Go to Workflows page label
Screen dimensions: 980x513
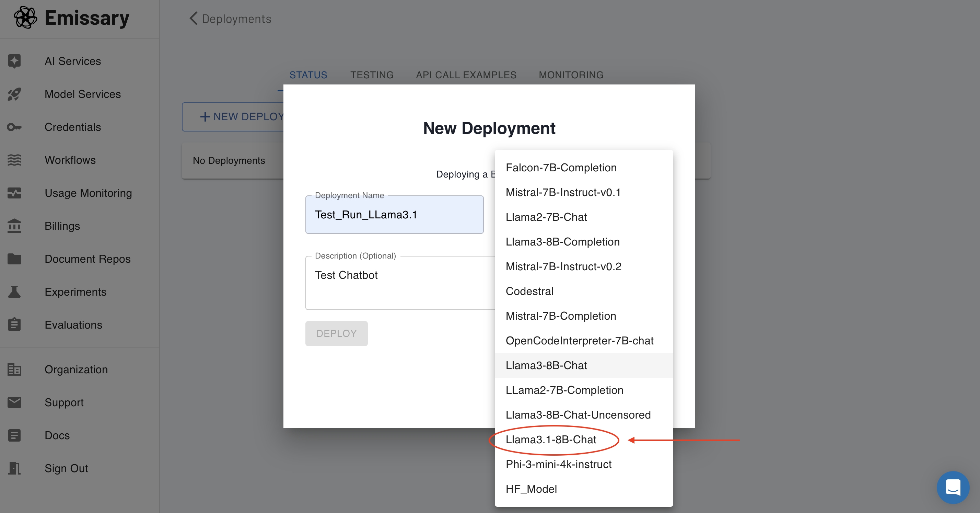tap(70, 160)
